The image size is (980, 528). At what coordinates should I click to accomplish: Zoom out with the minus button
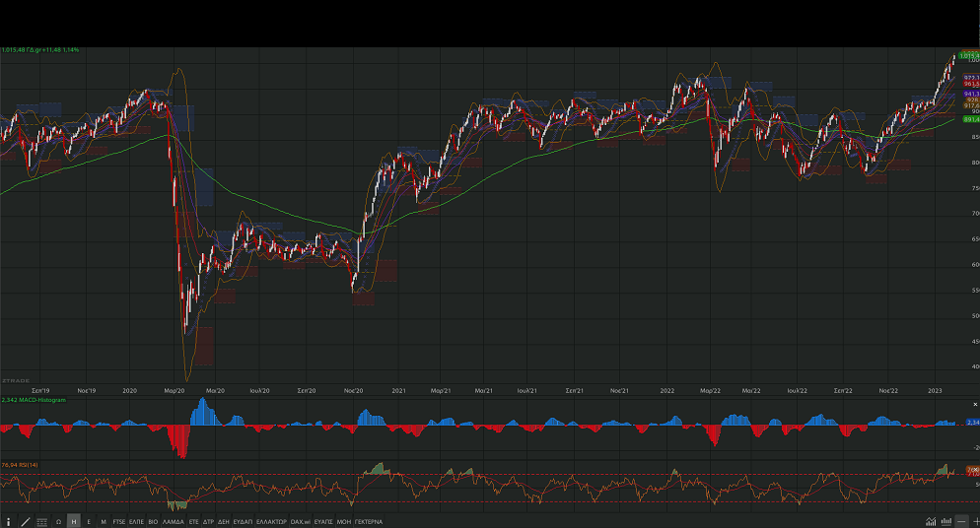coord(961,522)
